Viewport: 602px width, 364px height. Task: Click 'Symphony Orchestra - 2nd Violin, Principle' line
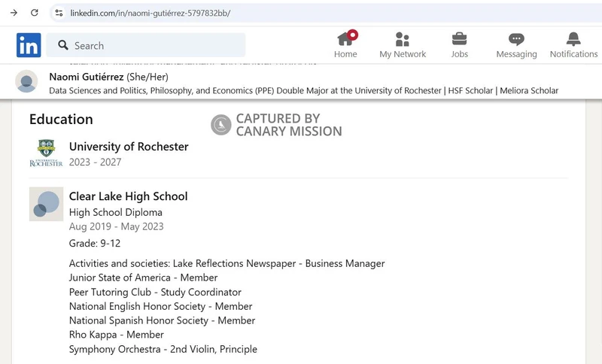[163, 350]
